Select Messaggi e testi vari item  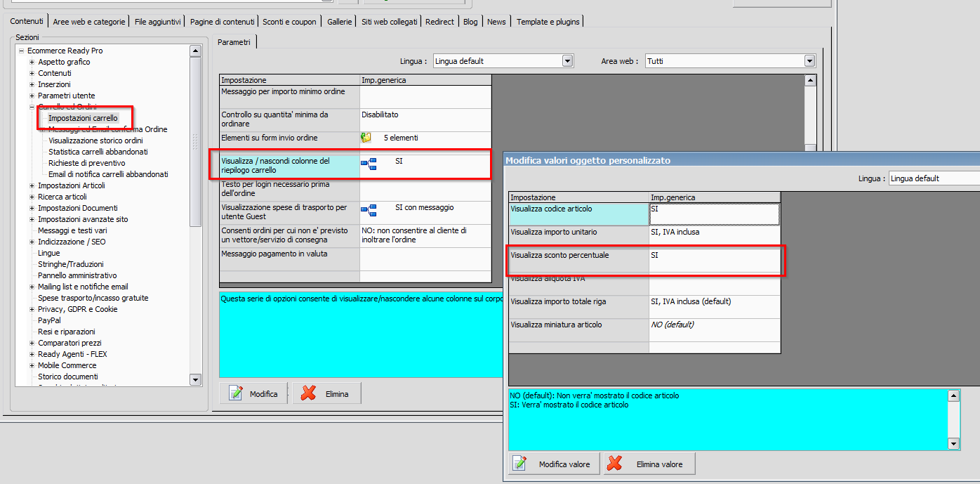pos(72,230)
